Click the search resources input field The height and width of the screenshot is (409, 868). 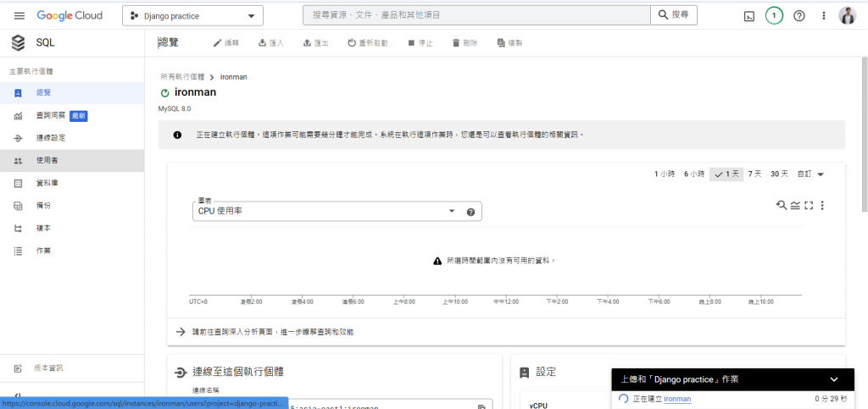pos(476,15)
